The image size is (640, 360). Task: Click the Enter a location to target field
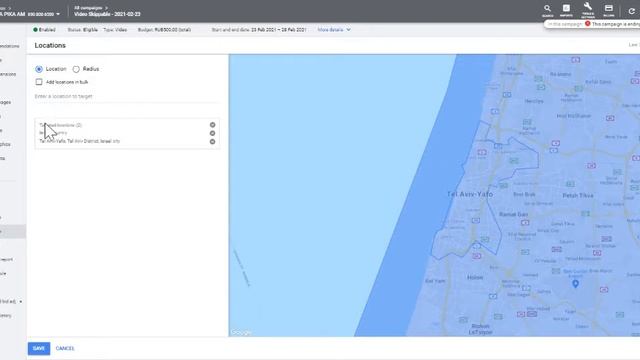[127, 96]
